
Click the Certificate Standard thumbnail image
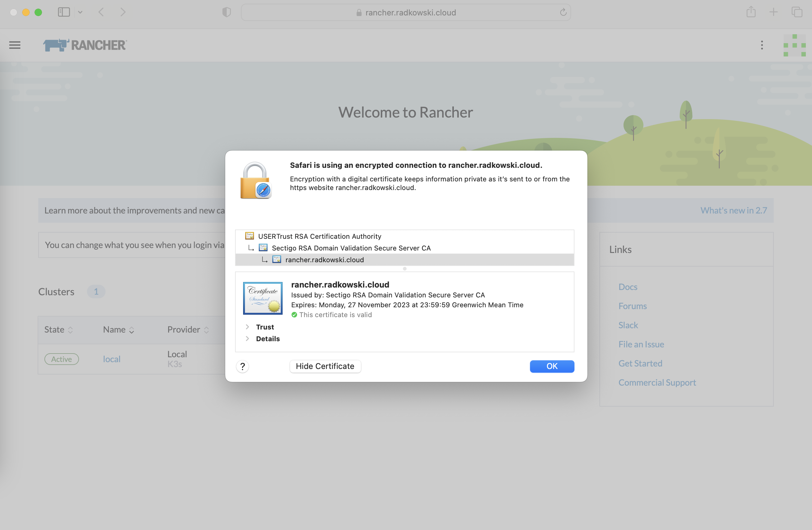263,298
